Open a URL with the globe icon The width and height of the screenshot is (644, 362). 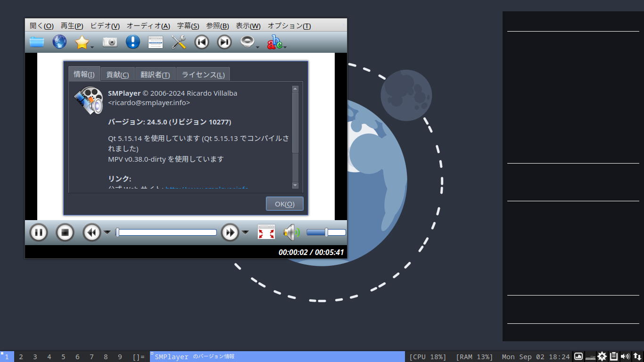click(x=59, y=42)
